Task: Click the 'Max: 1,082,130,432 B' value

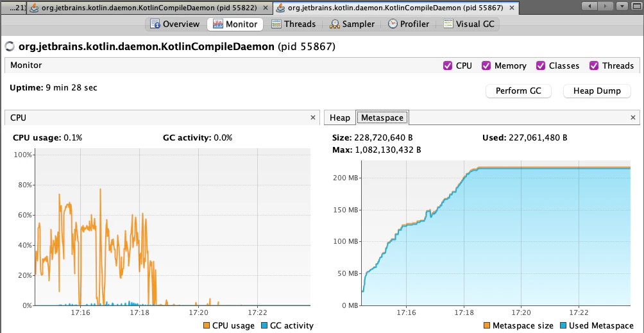Action: pos(377,150)
